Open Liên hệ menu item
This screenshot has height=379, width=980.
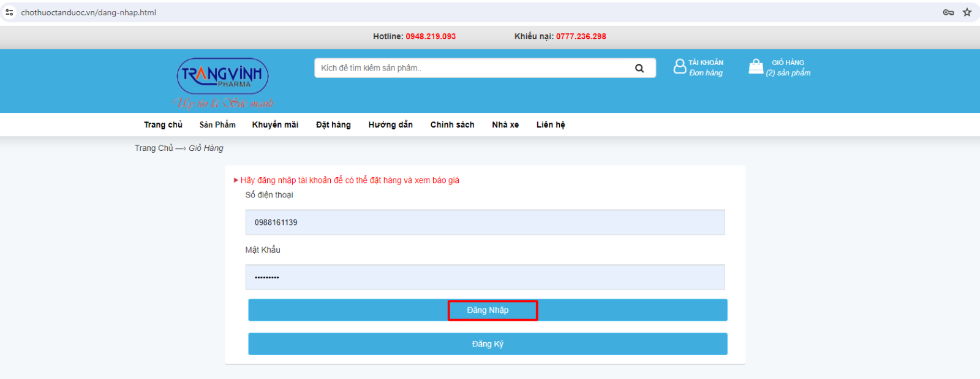[x=551, y=124]
